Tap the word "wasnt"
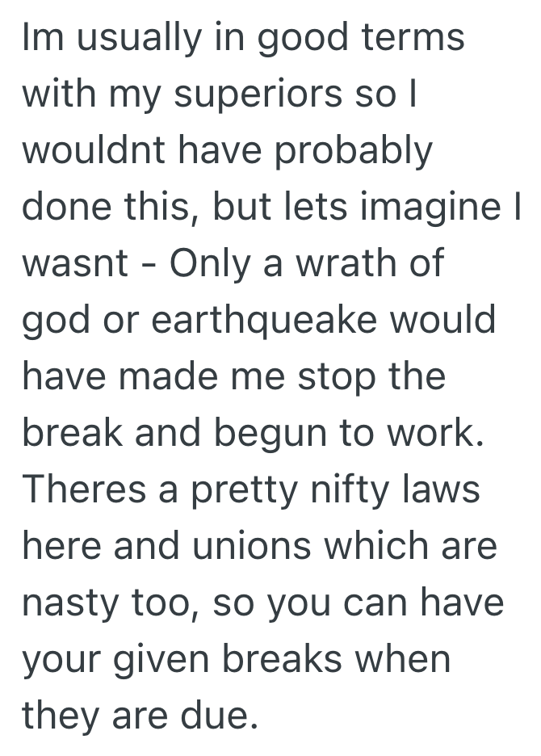 click(76, 265)
